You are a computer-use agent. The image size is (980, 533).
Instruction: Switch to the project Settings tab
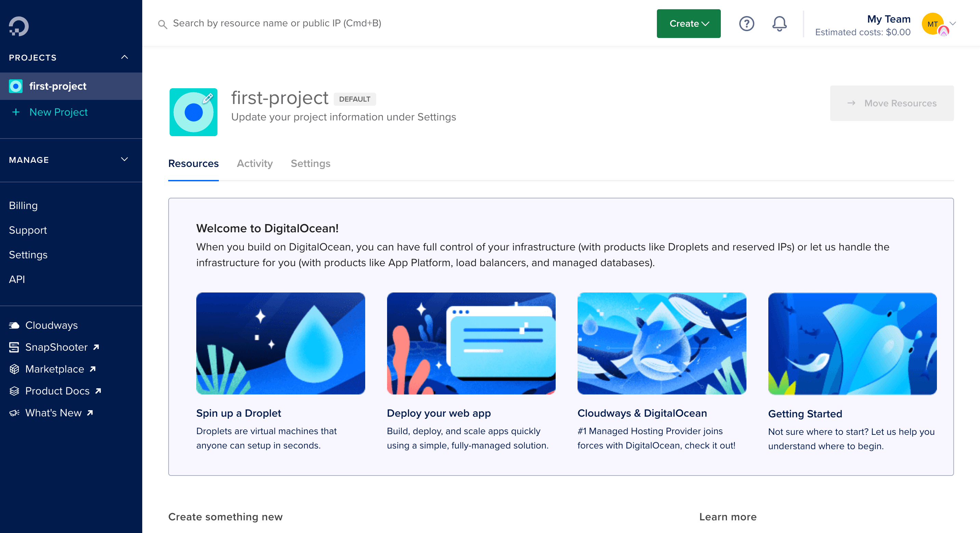[310, 163]
